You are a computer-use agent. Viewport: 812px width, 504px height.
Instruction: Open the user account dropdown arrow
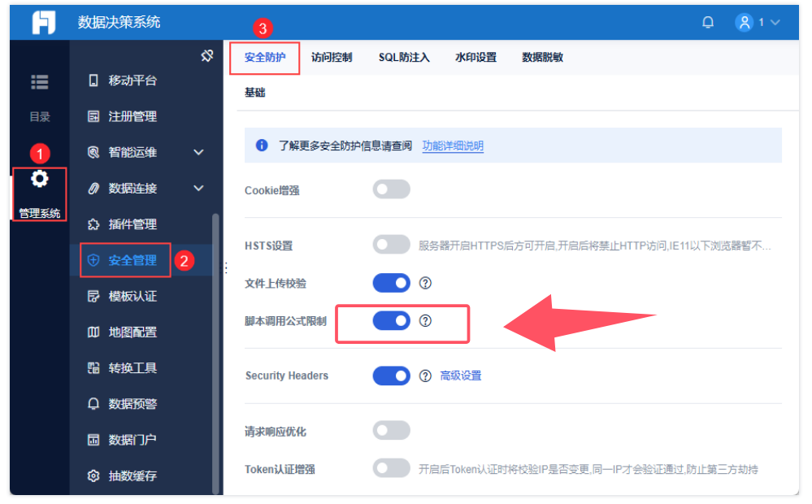[775, 22]
